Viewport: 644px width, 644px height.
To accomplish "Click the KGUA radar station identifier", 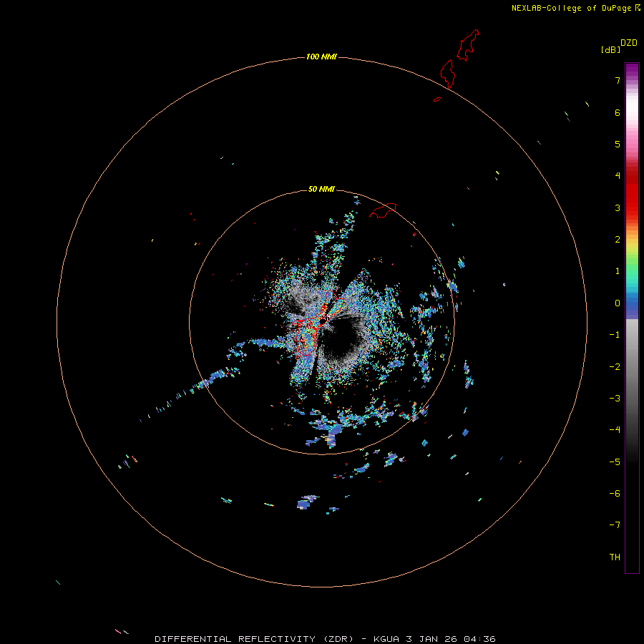I will [386, 639].
